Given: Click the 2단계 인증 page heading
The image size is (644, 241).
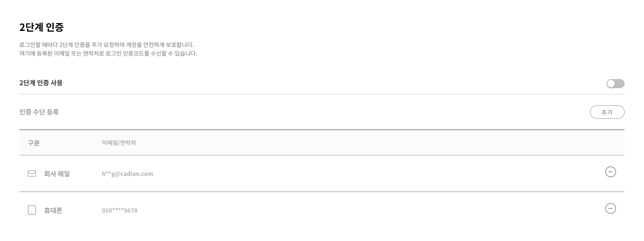Looking at the screenshot, I should click(41, 28).
